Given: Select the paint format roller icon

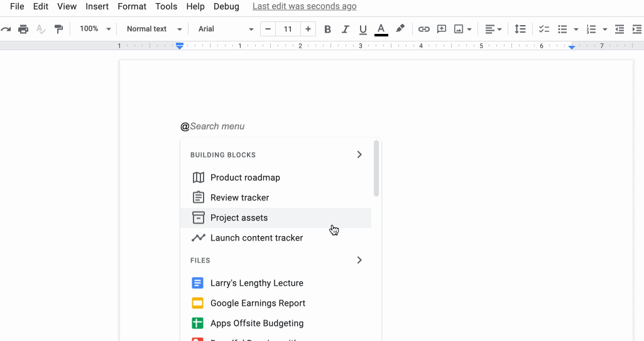Looking at the screenshot, I should click(58, 29).
